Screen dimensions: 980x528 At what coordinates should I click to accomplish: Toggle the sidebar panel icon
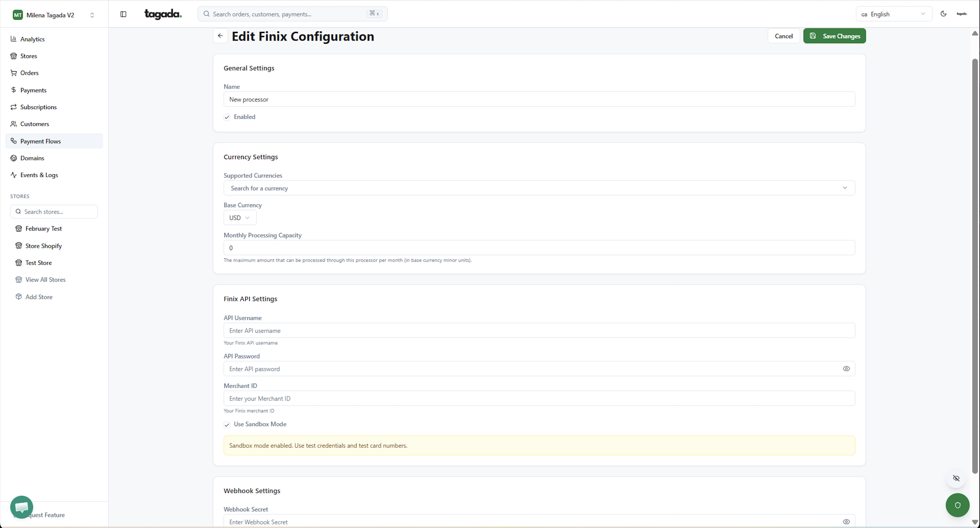point(123,14)
